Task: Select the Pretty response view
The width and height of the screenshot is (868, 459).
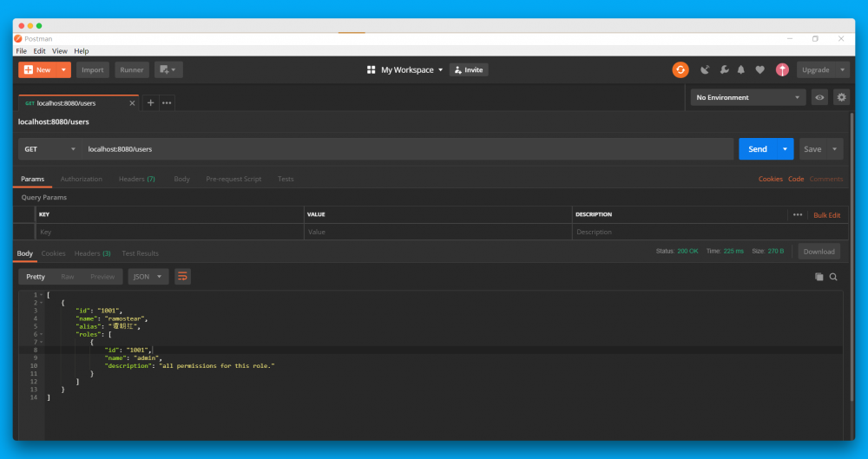Action: point(36,276)
